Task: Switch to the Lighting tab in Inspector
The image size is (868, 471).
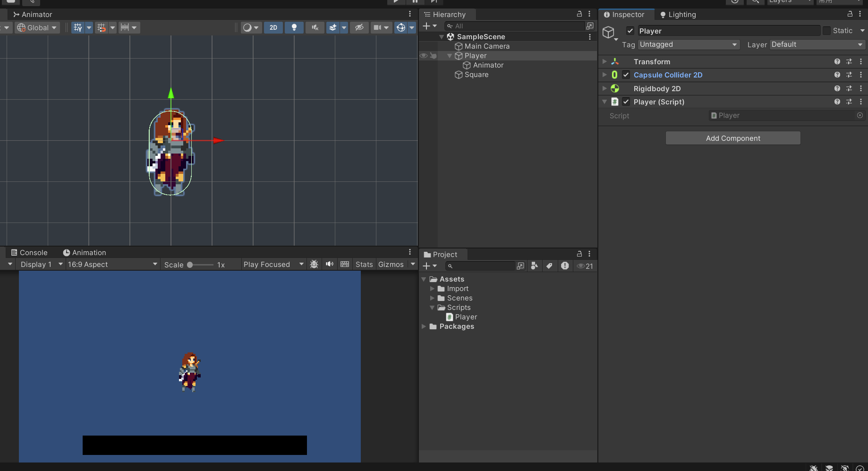Action: point(678,14)
